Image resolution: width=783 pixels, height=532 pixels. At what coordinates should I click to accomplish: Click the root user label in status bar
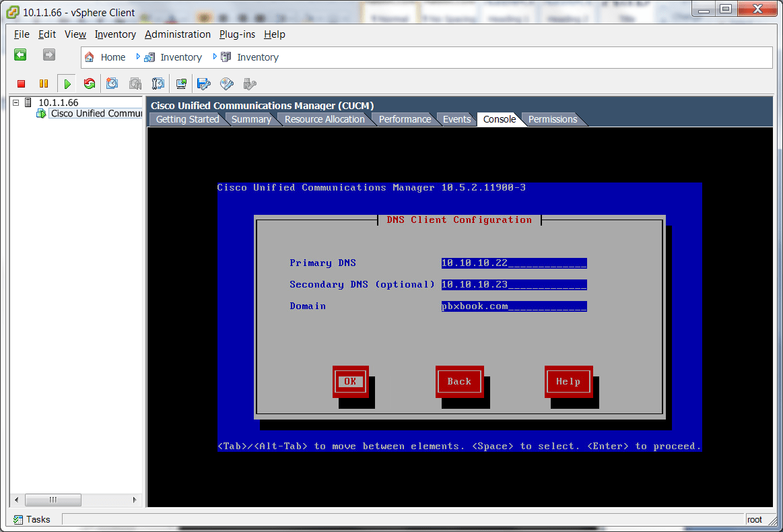(755, 519)
